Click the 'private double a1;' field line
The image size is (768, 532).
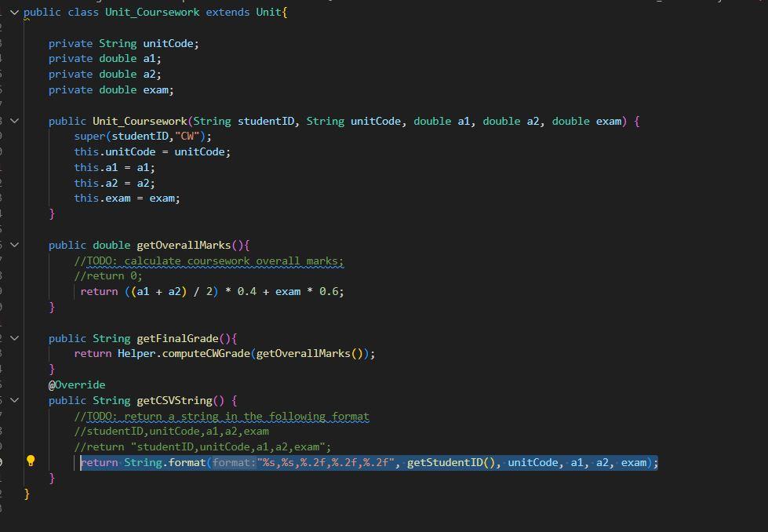tap(105, 59)
